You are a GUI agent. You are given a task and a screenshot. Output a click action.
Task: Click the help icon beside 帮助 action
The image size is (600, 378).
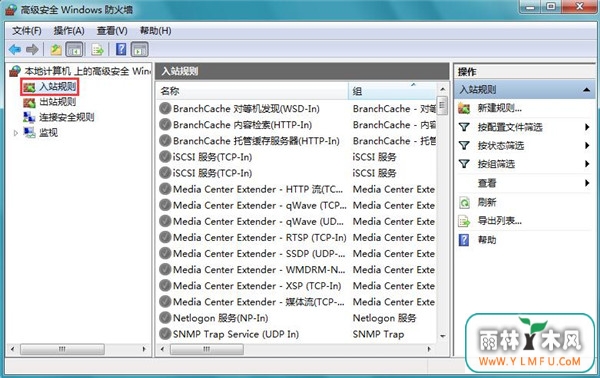(x=464, y=240)
